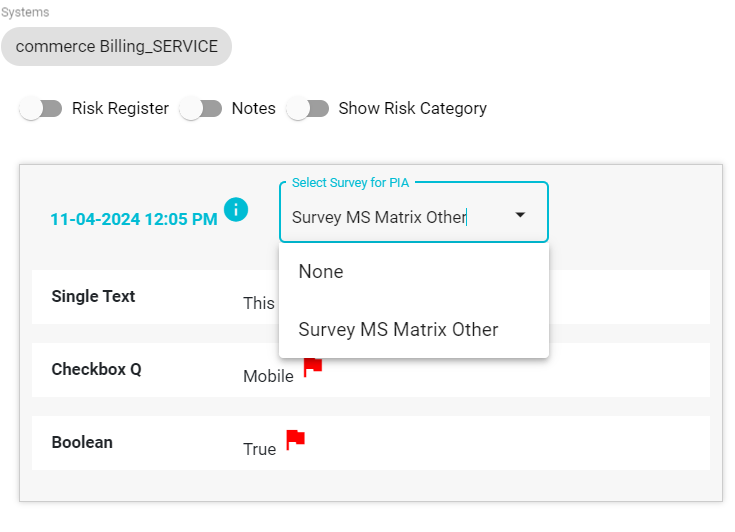Viewport: 735px width, 532px height.
Task: Click the Single Text answer starting with "This"
Action: click(x=259, y=303)
